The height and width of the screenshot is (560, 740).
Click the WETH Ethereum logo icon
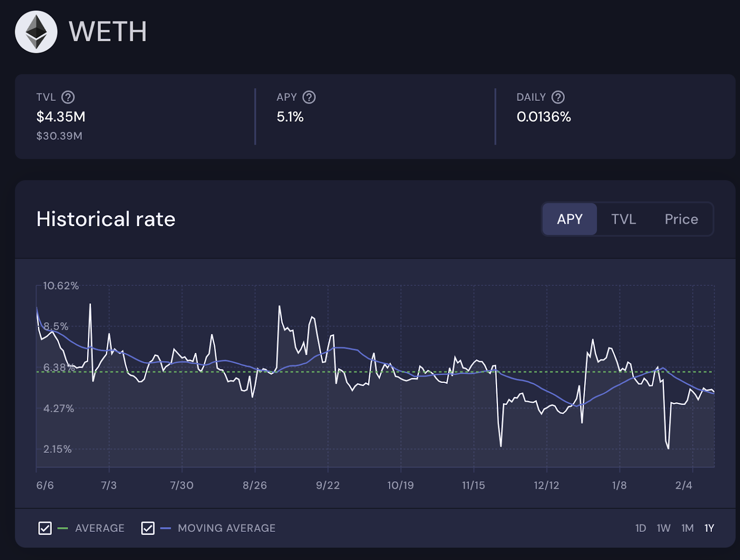tap(36, 32)
